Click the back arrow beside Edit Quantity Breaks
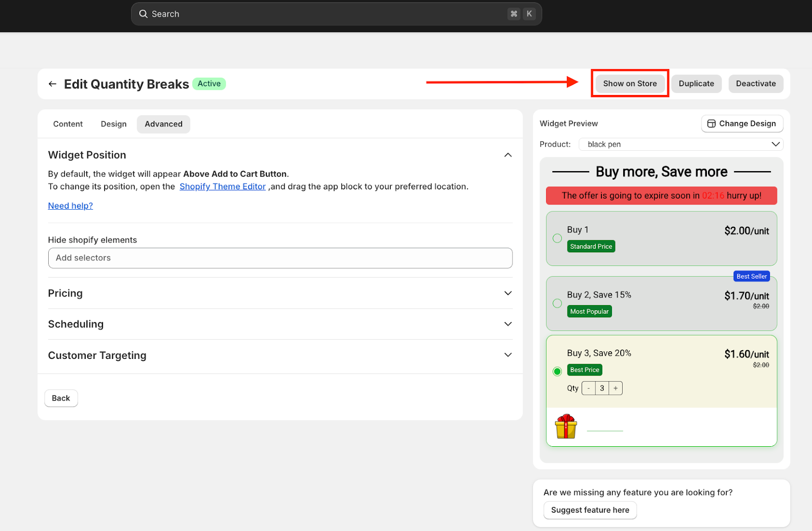 (52, 84)
